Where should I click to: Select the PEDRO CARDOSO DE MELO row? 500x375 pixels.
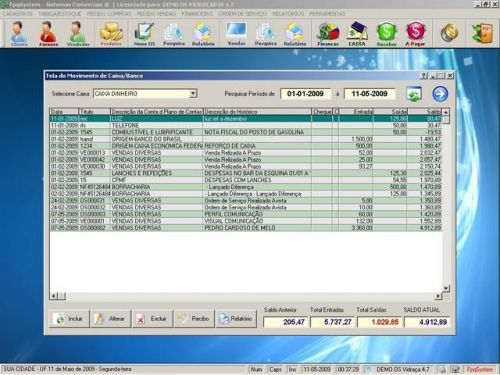pyautogui.click(x=246, y=228)
